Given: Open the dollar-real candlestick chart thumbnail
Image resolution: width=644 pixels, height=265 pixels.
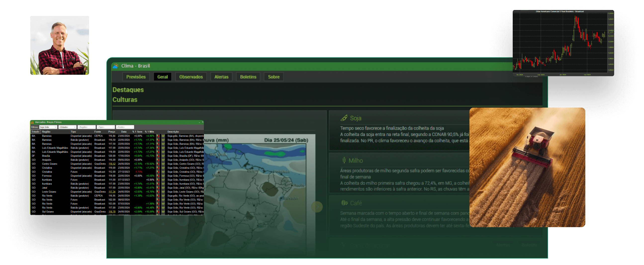Looking at the screenshot, I should click(x=563, y=43).
